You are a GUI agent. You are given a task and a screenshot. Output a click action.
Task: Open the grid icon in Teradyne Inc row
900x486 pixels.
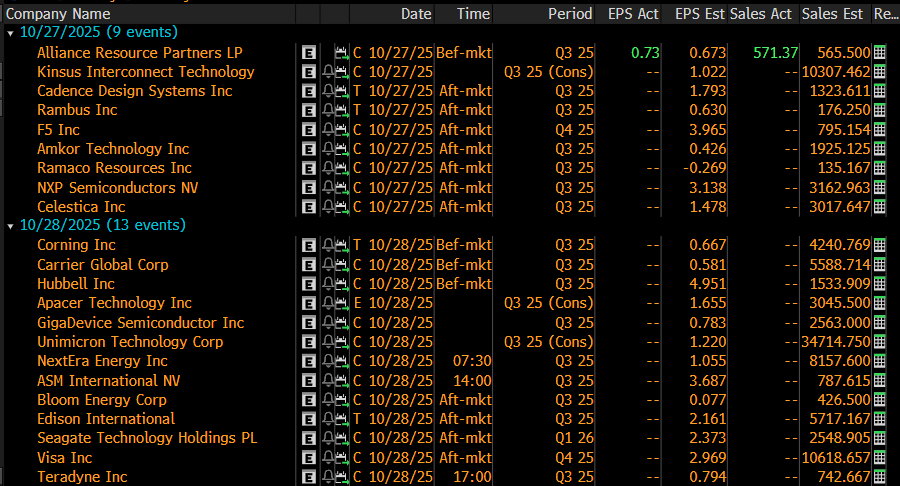tap(879, 477)
